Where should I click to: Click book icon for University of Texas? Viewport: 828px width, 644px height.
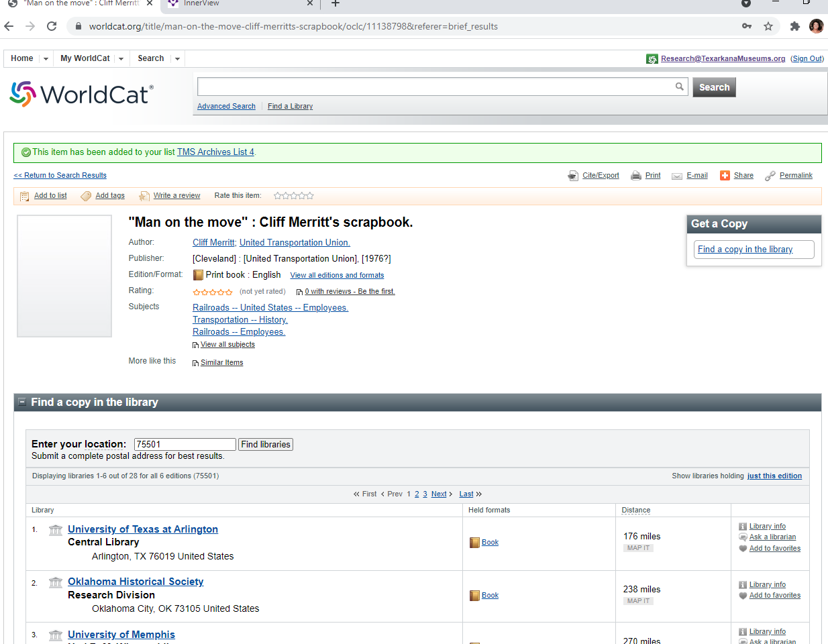[474, 543]
